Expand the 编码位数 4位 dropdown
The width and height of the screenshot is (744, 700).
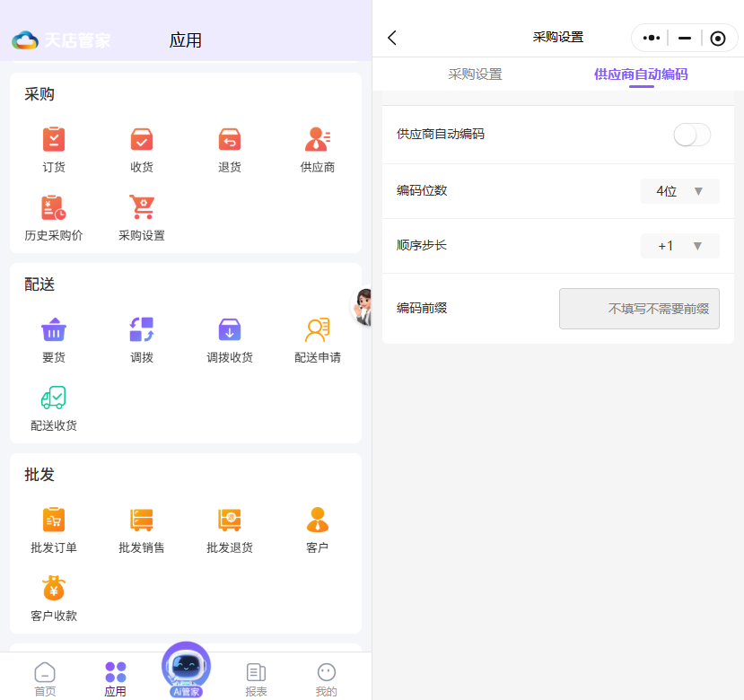point(679,191)
